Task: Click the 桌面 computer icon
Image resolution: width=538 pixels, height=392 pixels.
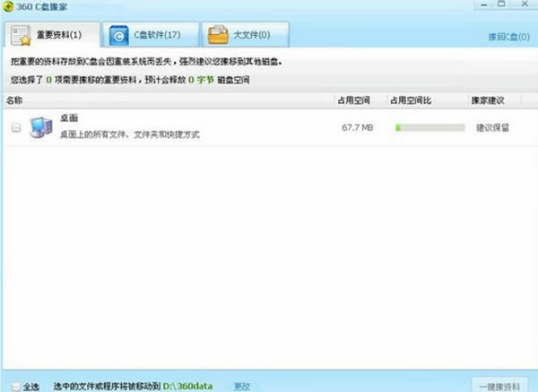Action: tap(41, 127)
